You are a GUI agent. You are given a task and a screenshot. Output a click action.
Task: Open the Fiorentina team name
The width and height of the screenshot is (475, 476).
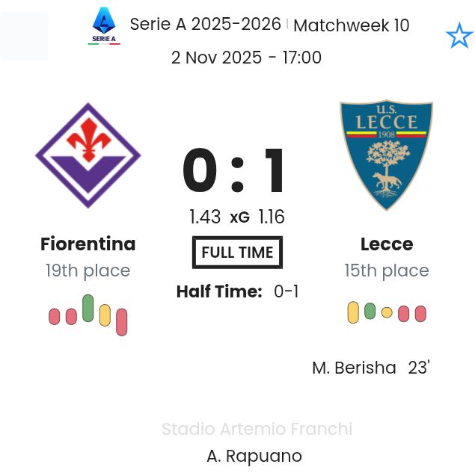pos(88,244)
